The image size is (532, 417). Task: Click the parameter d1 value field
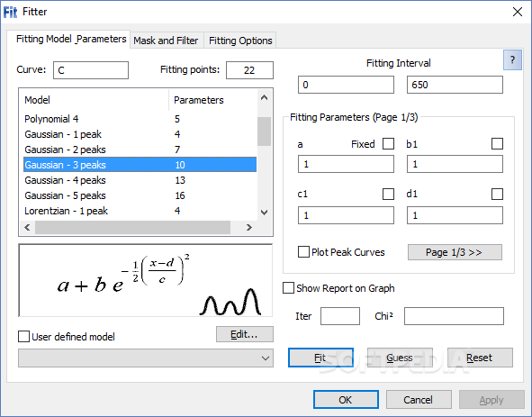coord(455,215)
